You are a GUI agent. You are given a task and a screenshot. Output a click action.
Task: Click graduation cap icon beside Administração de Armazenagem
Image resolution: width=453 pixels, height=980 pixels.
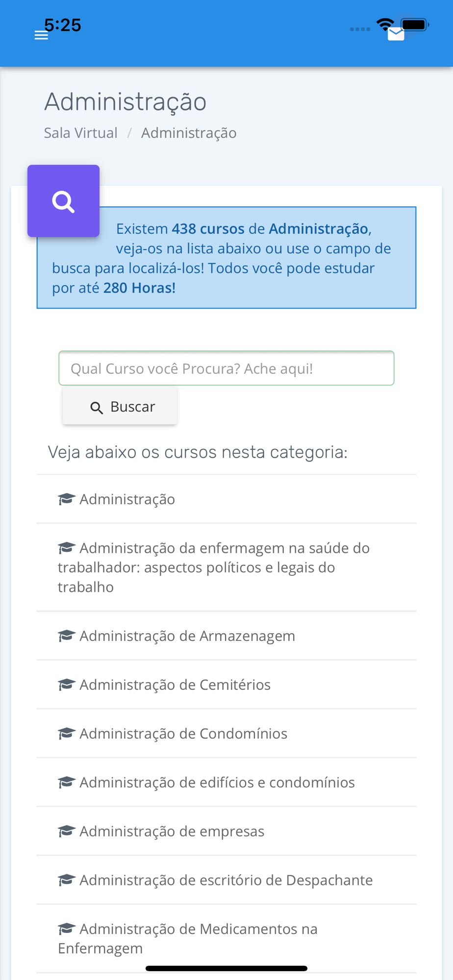tap(66, 636)
